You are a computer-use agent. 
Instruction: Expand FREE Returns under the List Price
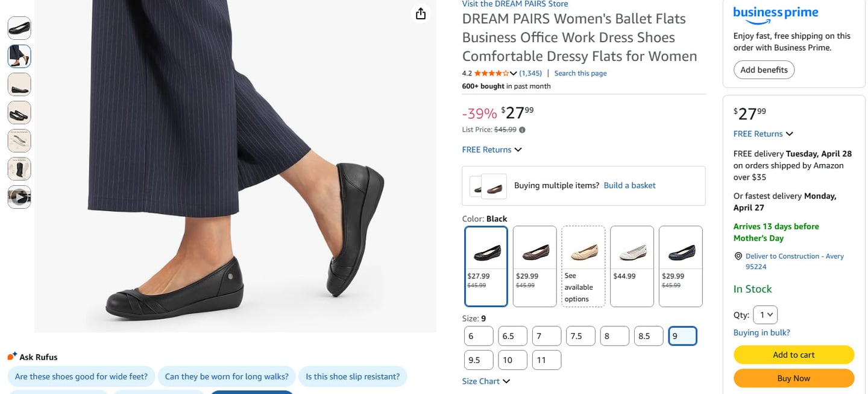point(491,150)
